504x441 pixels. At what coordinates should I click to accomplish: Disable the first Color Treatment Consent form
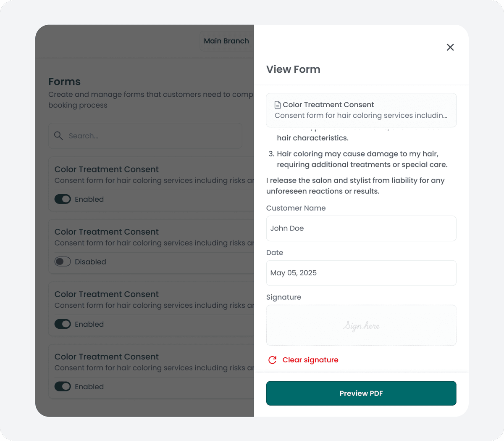pos(63,199)
